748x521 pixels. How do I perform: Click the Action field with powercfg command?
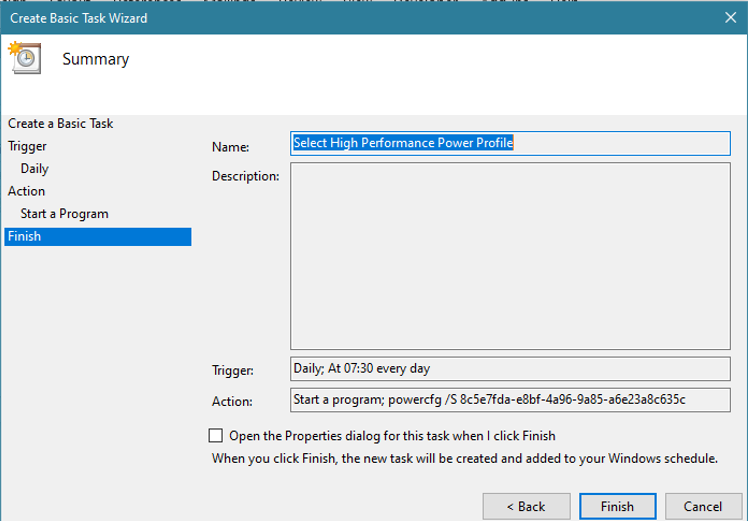pyautogui.click(x=510, y=400)
